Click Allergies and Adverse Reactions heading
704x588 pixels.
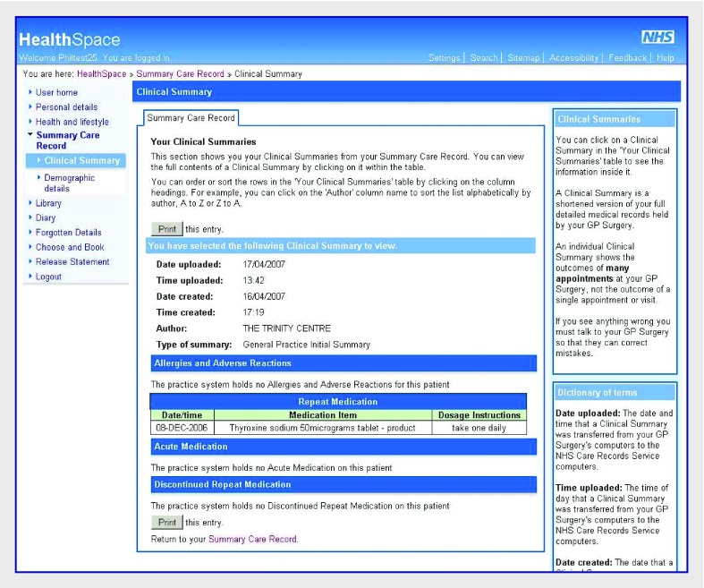(x=344, y=363)
